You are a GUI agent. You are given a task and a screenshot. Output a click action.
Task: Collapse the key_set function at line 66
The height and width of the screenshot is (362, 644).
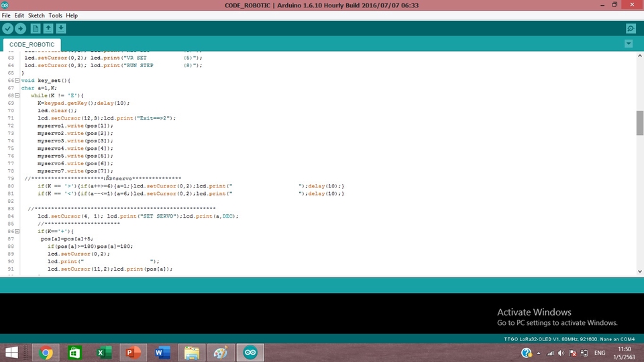click(x=17, y=81)
